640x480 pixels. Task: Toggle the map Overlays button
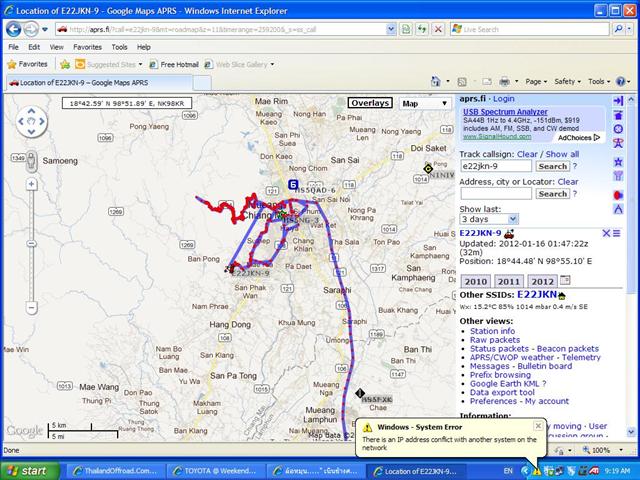point(370,103)
